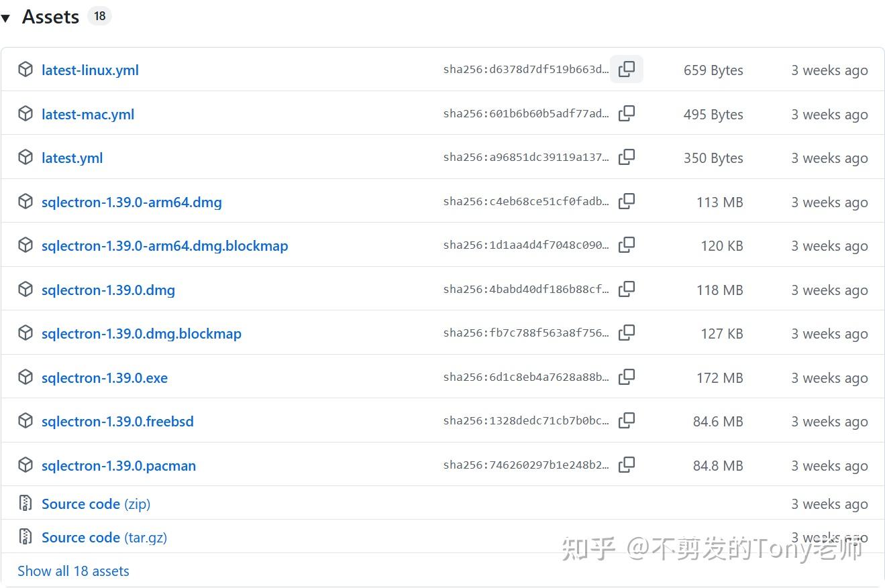
Task: Click the package icon beside sqlectron-1.39.0.freebsd
Action: click(25, 421)
